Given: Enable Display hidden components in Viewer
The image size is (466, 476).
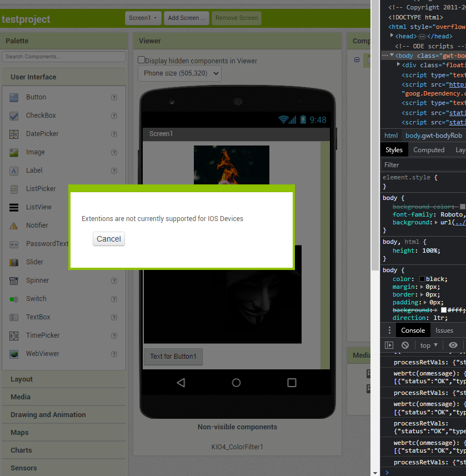Looking at the screenshot, I should 140,59.
